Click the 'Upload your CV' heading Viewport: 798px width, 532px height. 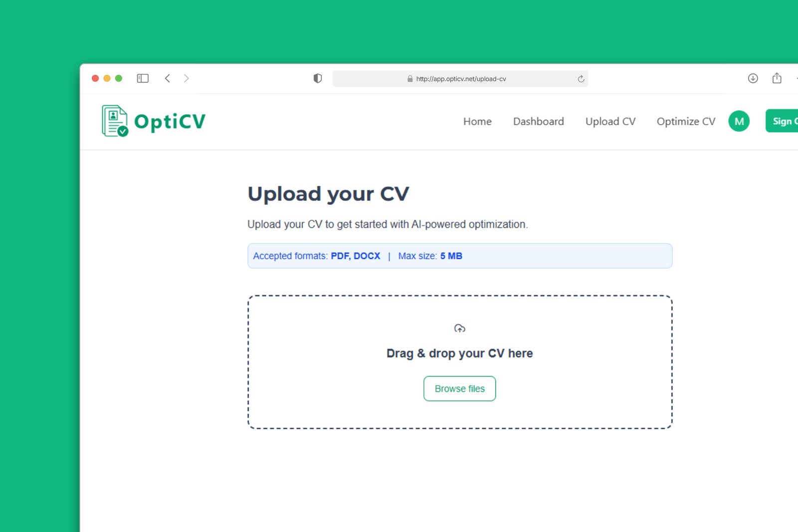tap(328, 194)
